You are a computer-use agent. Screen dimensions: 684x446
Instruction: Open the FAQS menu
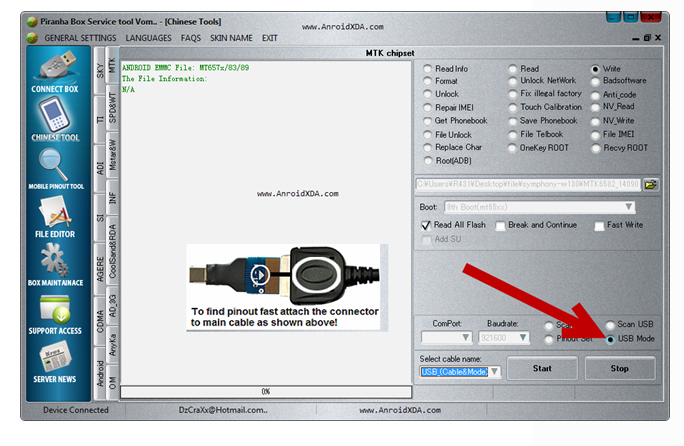191,38
